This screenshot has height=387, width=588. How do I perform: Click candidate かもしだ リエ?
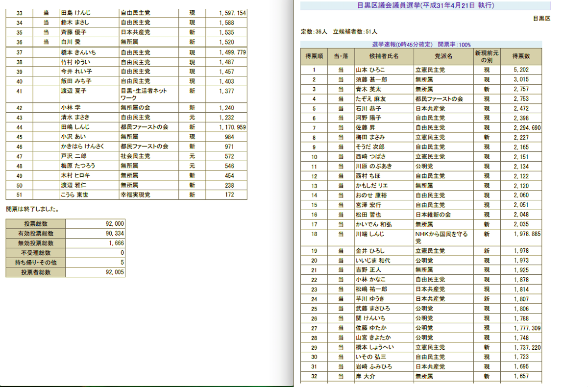372,186
